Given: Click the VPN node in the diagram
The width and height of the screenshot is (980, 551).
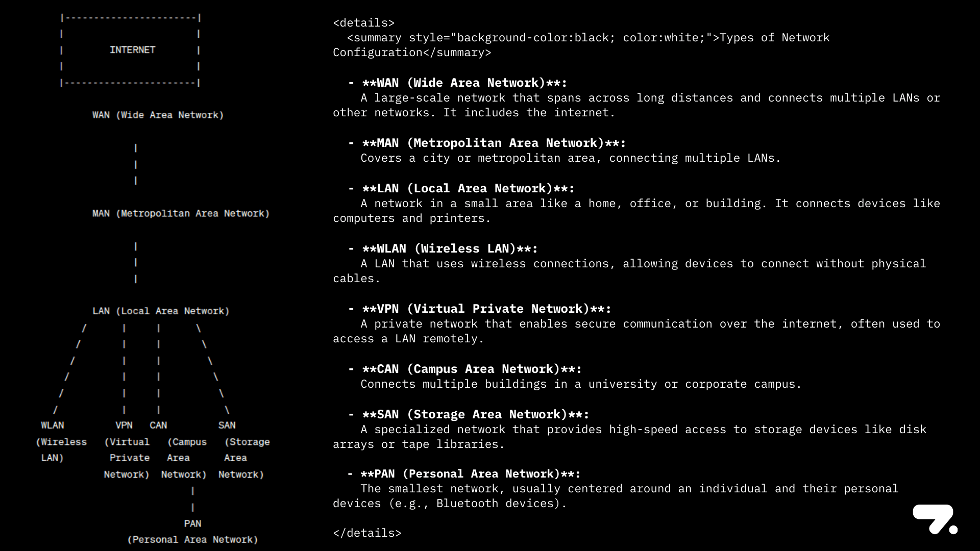Looking at the screenshot, I should (x=124, y=425).
